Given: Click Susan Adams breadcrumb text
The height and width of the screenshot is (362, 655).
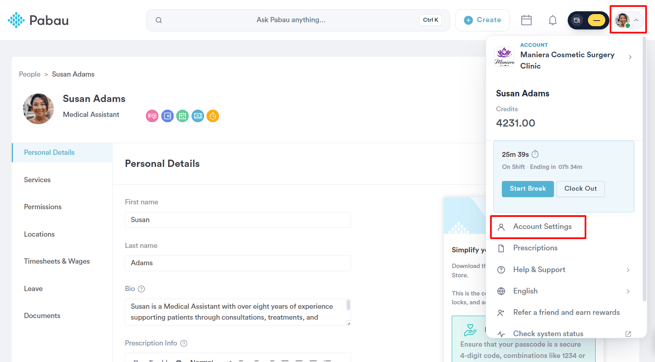Looking at the screenshot, I should pos(73,74).
